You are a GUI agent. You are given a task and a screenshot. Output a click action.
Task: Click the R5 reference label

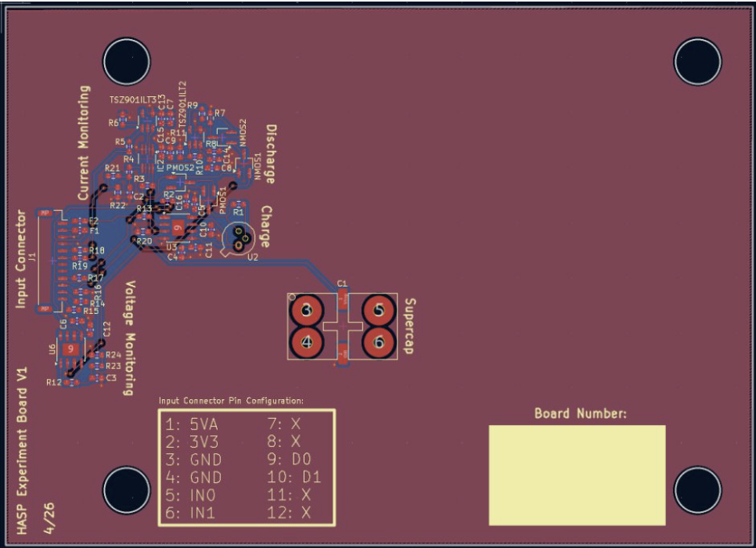click(x=120, y=142)
